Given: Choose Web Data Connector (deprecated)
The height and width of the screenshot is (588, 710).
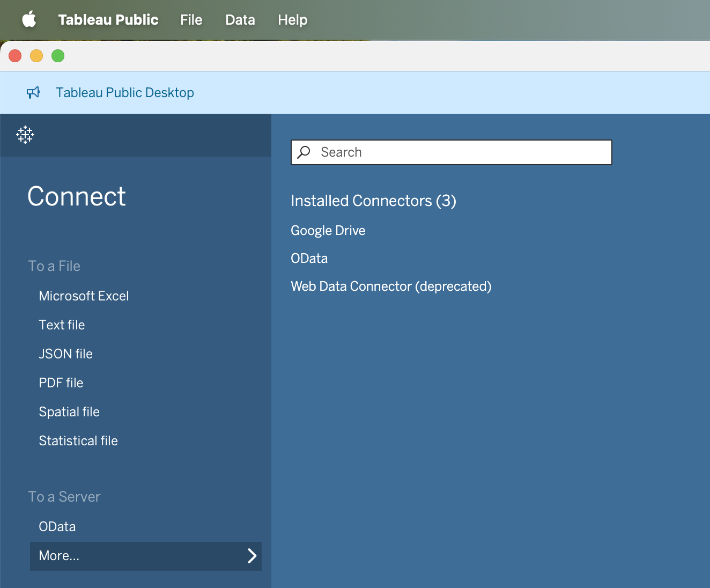Looking at the screenshot, I should tap(391, 286).
